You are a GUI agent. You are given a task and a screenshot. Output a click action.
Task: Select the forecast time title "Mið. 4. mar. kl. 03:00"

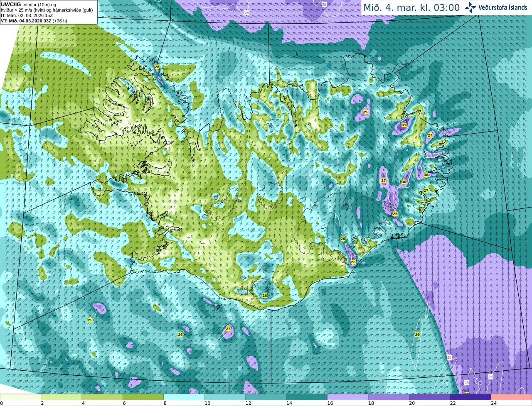[411, 7]
